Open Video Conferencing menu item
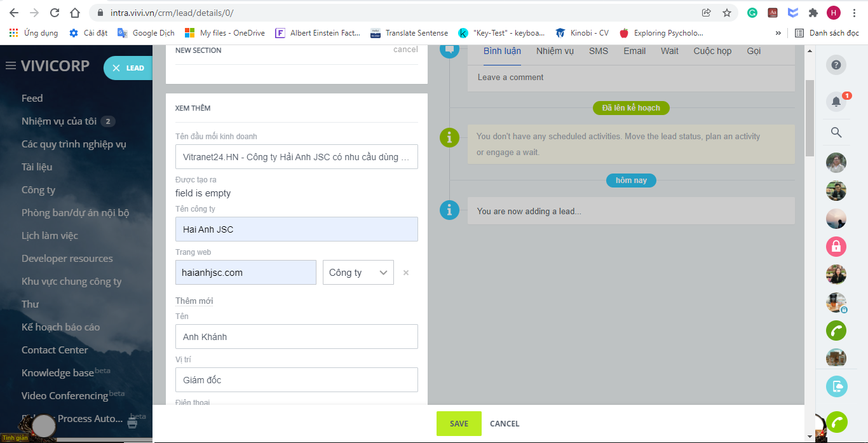 click(65, 396)
